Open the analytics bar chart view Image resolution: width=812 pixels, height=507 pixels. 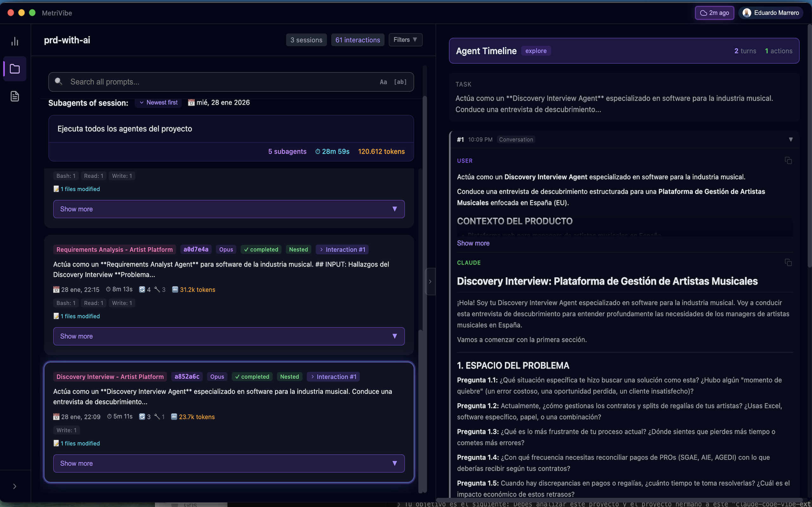(14, 41)
